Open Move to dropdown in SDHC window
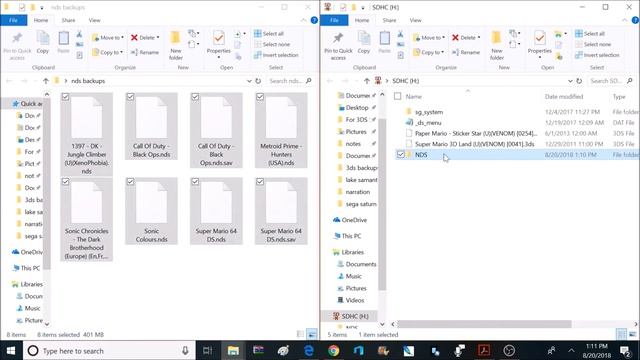The width and height of the screenshot is (640, 360). pos(429,38)
